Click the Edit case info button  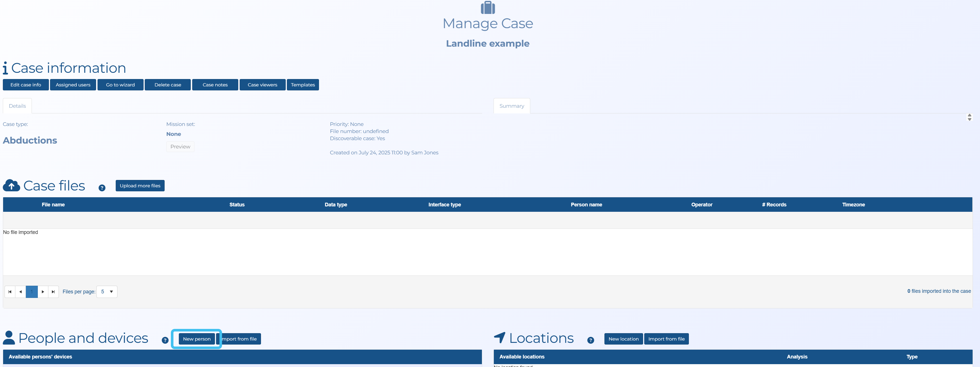click(x=26, y=85)
